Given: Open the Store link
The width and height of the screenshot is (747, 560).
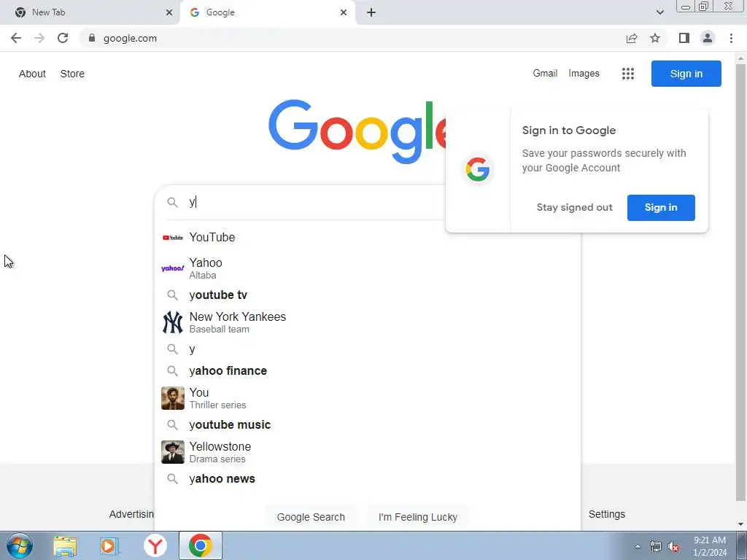Looking at the screenshot, I should point(72,74).
